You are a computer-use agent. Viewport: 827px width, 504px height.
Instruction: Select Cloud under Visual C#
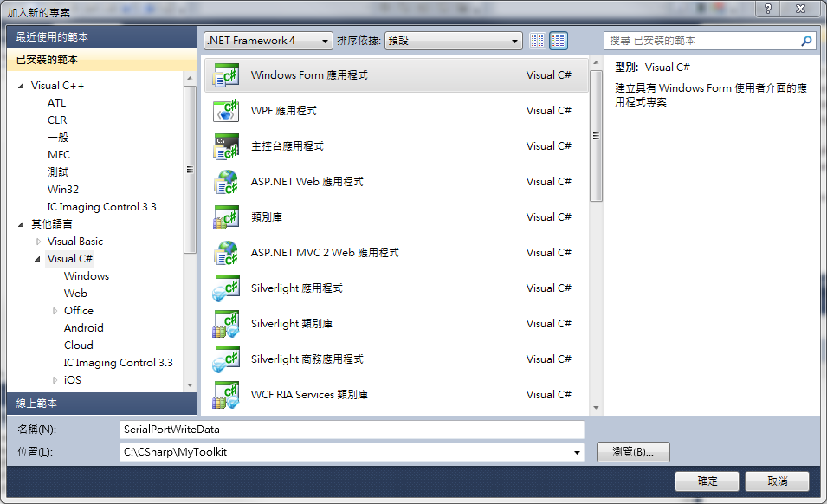pos(79,346)
